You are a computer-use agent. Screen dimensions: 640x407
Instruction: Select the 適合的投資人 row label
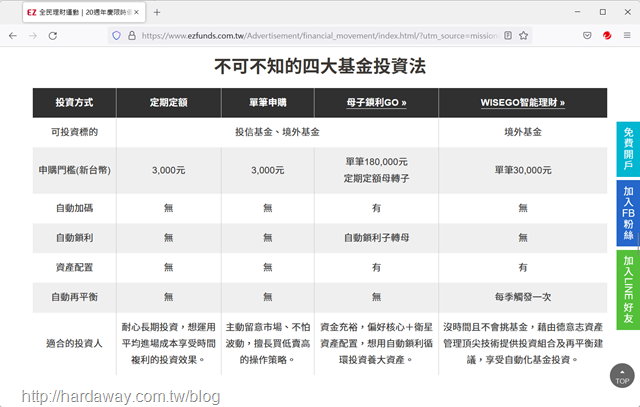74,344
